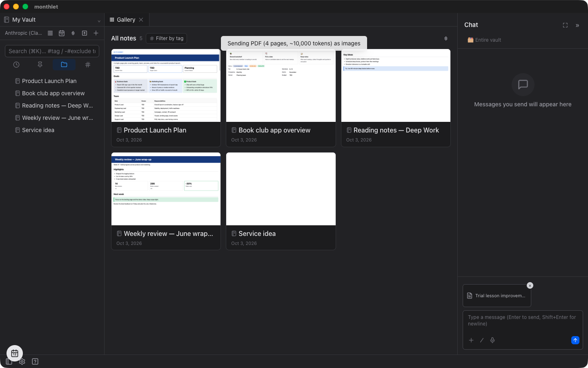This screenshot has width=588, height=368.
Task: Show pinned notes via the pin icon
Action: 40,65
